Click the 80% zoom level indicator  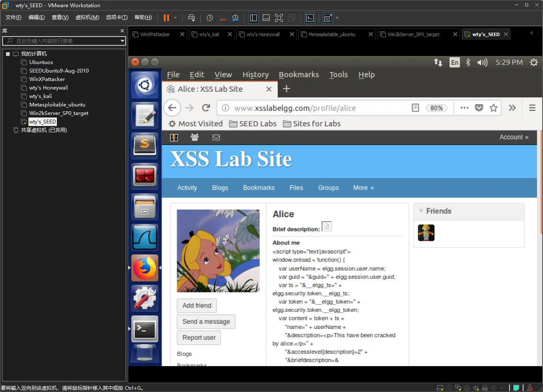(436, 108)
